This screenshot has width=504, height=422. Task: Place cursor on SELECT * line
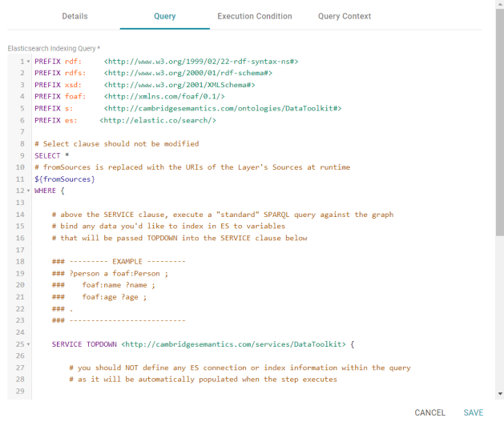coord(52,155)
